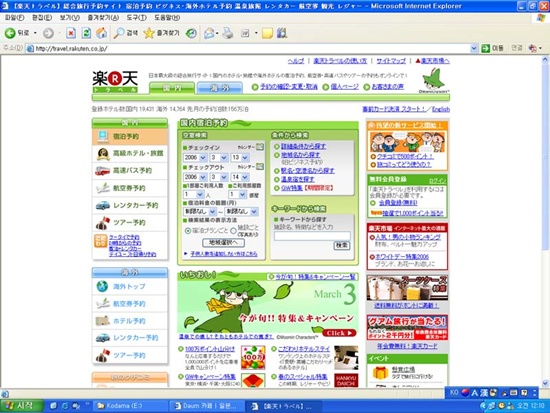Screen dimensions: 550x413
Task: Click the Edit page toolbar icon
Action: coord(245,33)
